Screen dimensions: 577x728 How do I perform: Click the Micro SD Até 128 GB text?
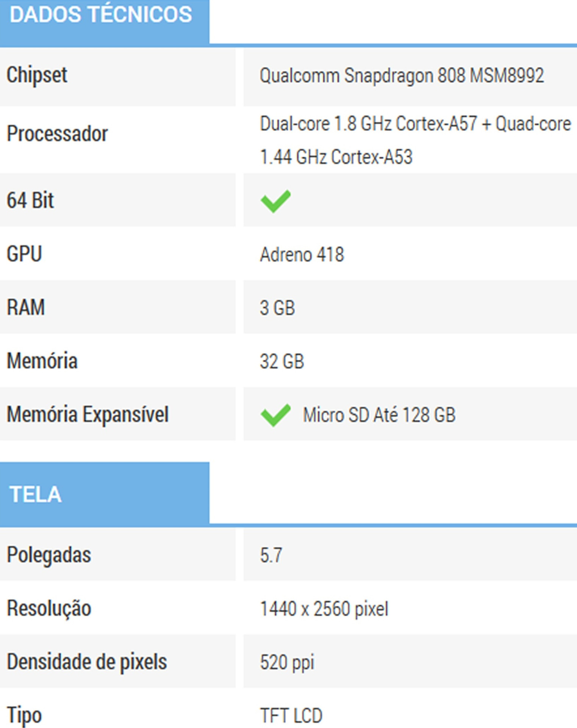(379, 415)
